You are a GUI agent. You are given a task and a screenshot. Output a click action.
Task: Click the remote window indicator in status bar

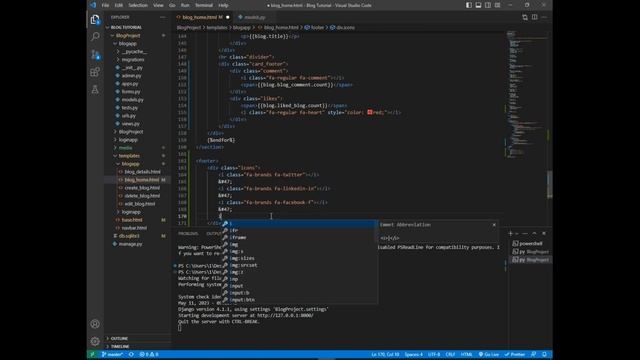[93, 354]
